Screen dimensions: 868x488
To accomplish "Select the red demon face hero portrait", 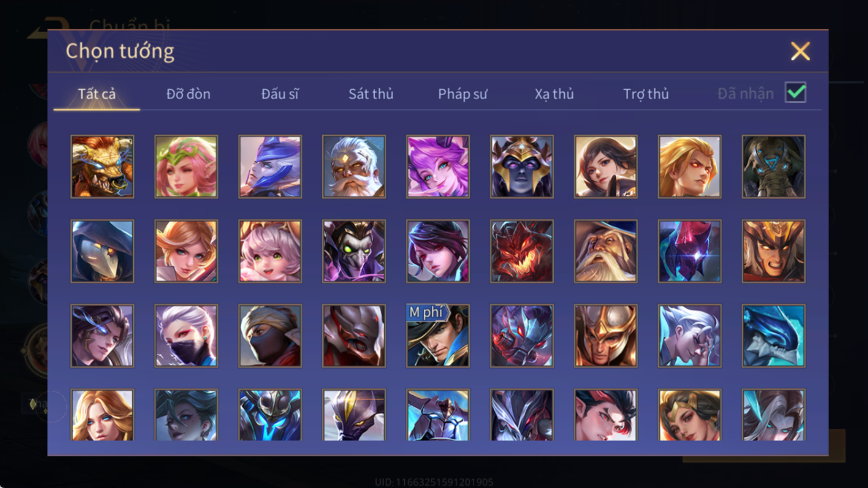I will 522,251.
